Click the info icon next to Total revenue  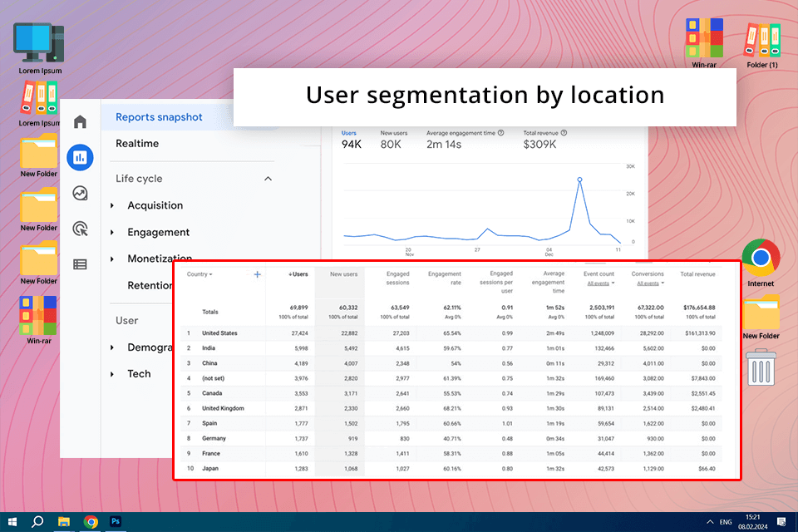coord(564,133)
